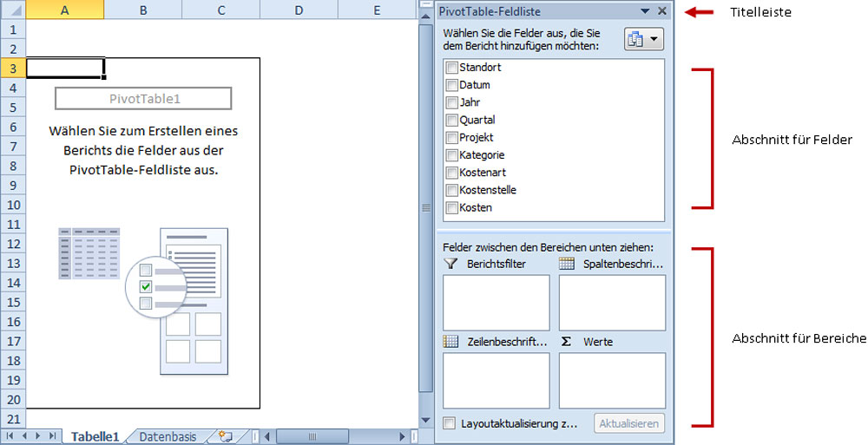This screenshot has width=868, height=445.
Task: Close the PivotTable-Feldliste pane
Action: click(662, 11)
